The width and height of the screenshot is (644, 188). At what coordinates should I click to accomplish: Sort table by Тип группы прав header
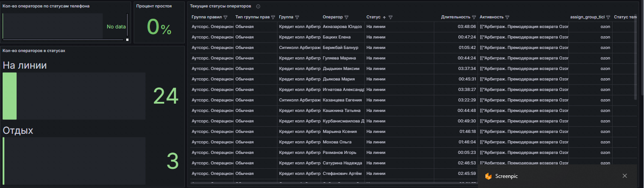click(253, 17)
